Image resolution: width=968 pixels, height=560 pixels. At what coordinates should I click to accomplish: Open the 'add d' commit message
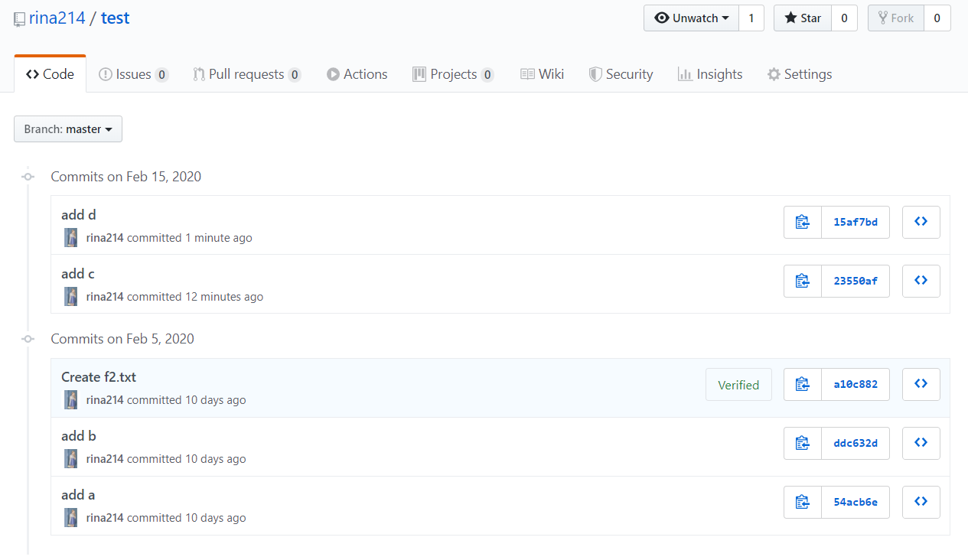tap(79, 215)
